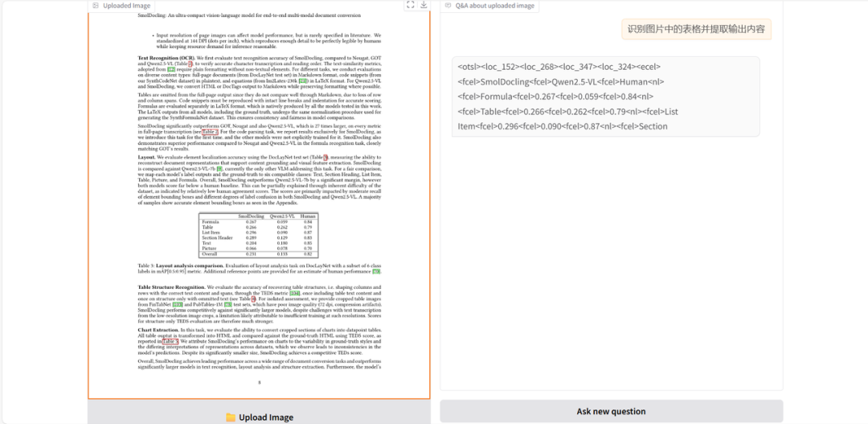Viewport: 868px width, 424px height.
Task: Open the uploaded image in fullscreen view
Action: (410, 5)
